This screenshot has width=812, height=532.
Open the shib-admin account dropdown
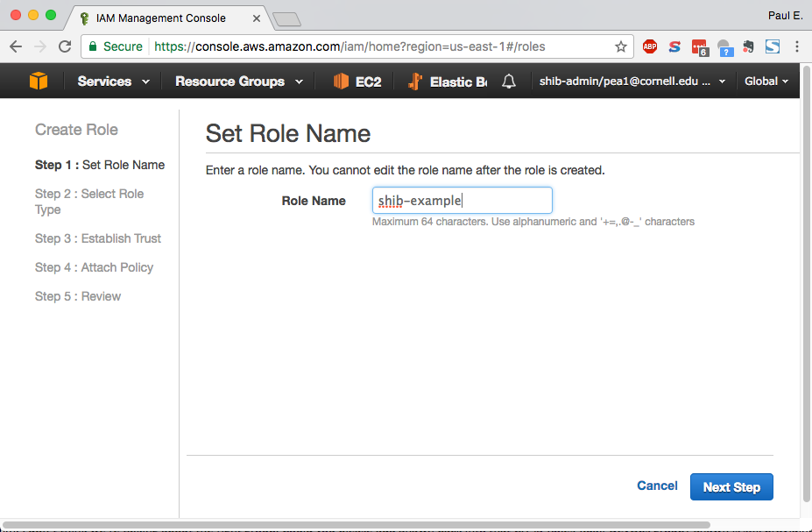(632, 82)
